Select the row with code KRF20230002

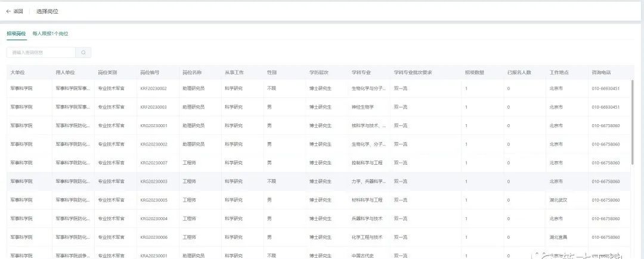click(318, 88)
